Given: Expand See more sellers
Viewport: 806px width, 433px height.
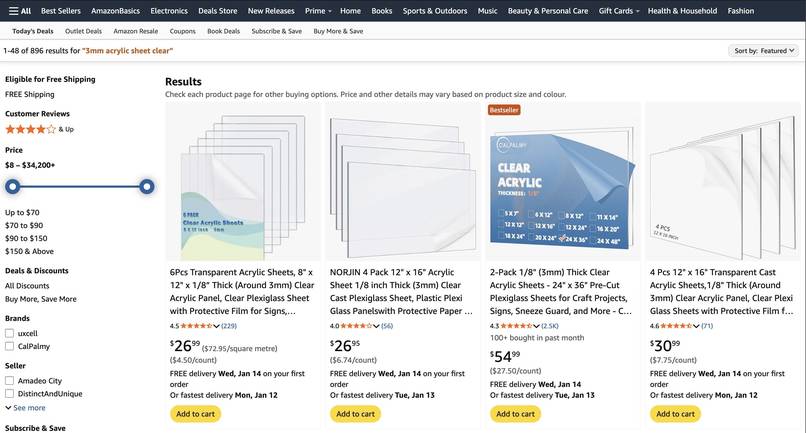Looking at the screenshot, I should coord(25,408).
